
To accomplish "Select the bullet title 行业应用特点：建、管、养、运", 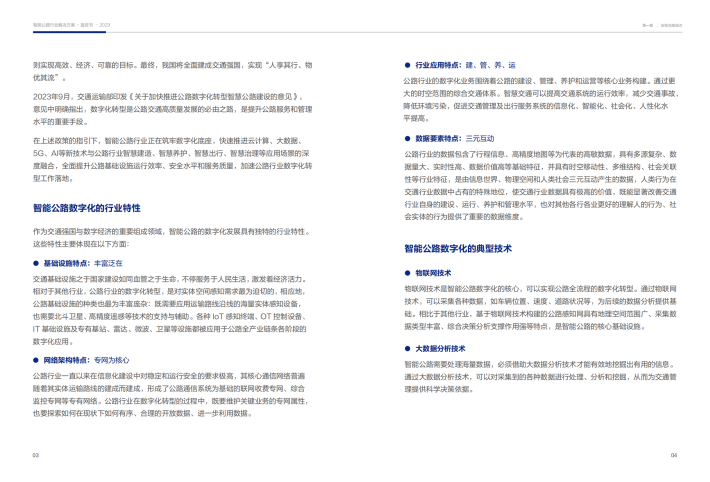I will click(465, 65).
